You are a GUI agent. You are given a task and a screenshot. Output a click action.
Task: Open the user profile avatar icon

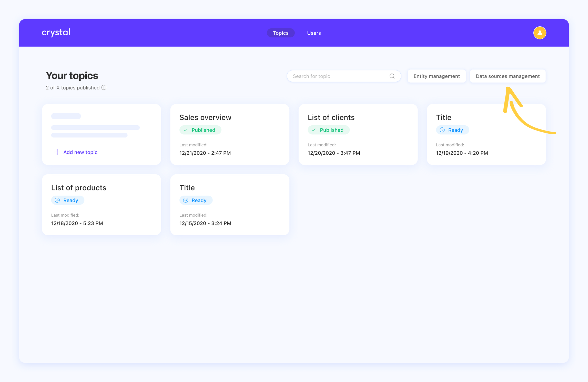540,33
